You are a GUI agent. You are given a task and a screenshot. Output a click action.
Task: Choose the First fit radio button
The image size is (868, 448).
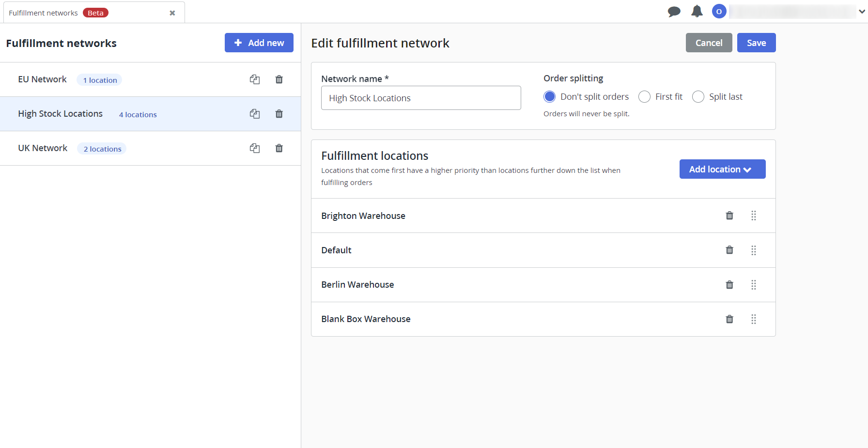644,97
